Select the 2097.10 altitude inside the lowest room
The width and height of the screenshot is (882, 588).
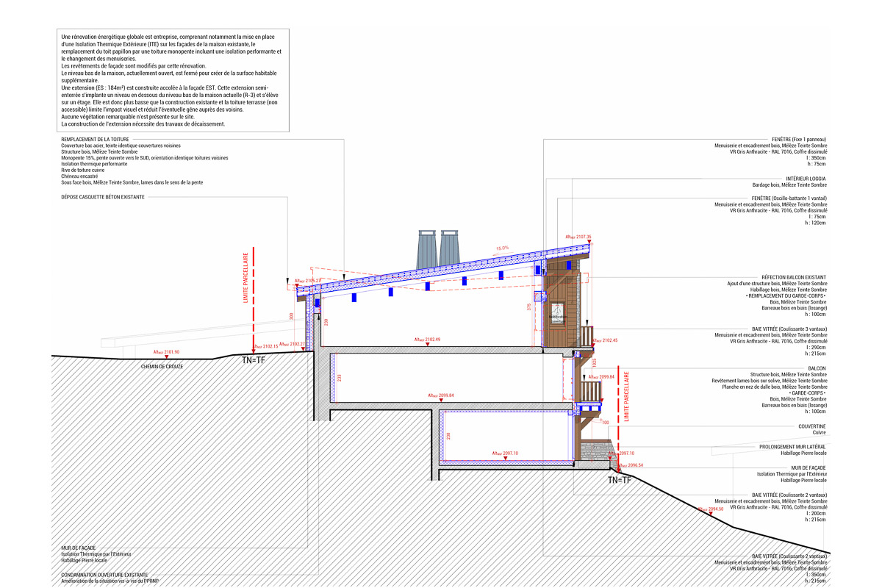tap(503, 453)
